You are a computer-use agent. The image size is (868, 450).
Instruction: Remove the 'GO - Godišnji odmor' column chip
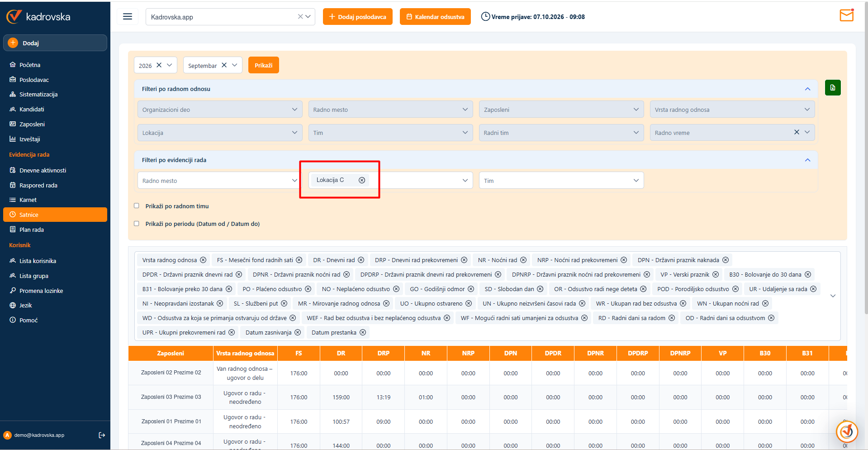click(x=471, y=289)
